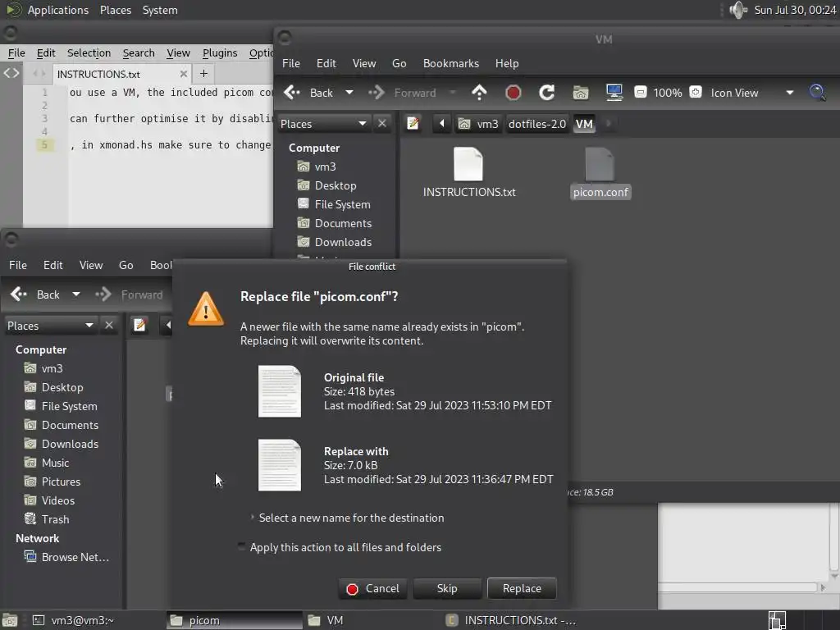This screenshot has width=840, height=630.
Task: Open Back history dropdown in picom window
Action: point(76,294)
